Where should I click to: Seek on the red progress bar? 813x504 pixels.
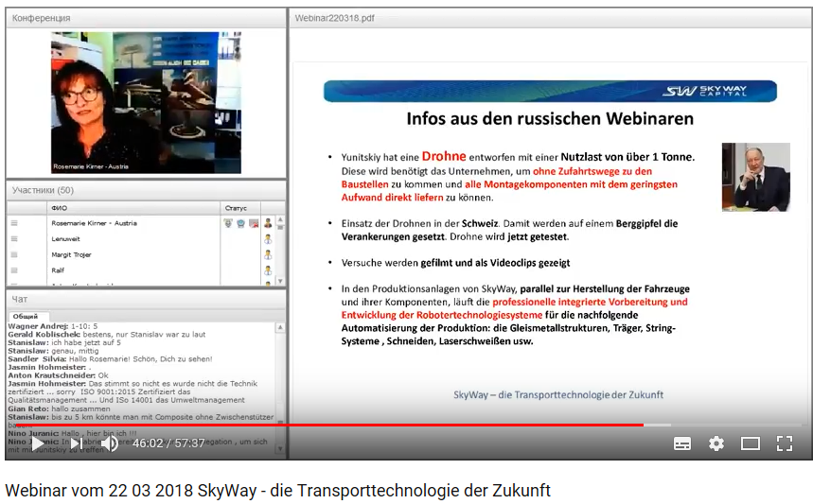click(329, 426)
